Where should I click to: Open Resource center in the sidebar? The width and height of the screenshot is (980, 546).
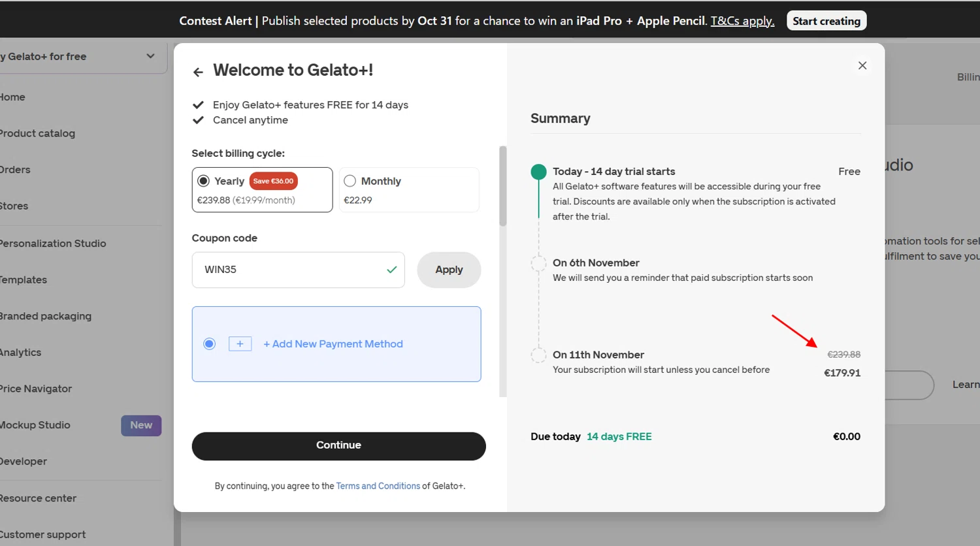point(38,498)
